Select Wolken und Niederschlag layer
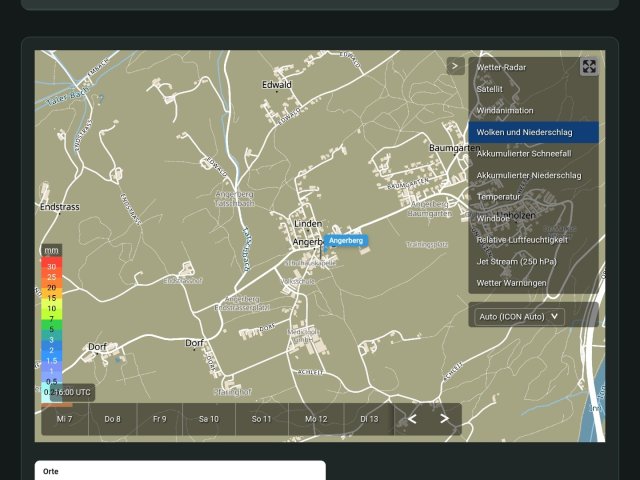 coord(533,132)
